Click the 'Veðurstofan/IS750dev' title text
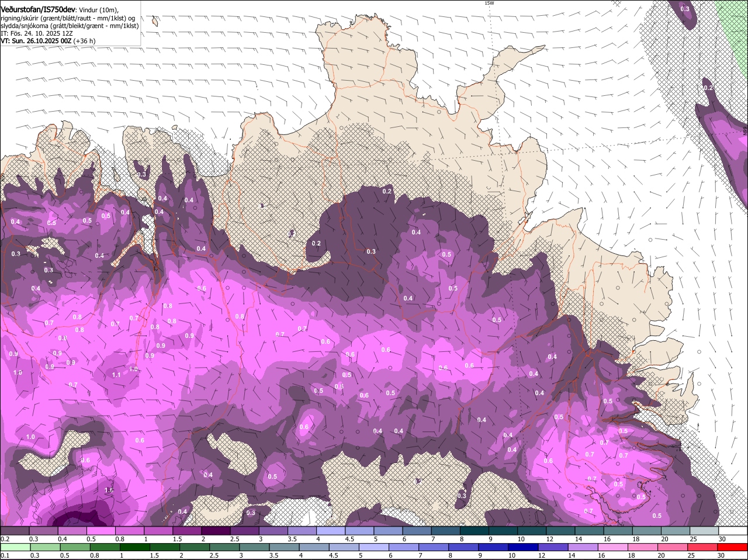The width and height of the screenshot is (748, 560). pyautogui.click(x=38, y=9)
